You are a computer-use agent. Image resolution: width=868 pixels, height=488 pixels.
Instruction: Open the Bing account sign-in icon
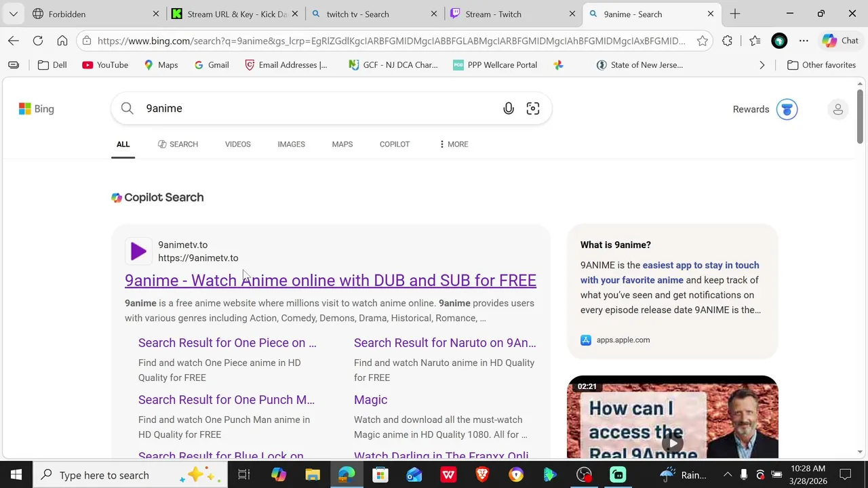click(x=838, y=109)
